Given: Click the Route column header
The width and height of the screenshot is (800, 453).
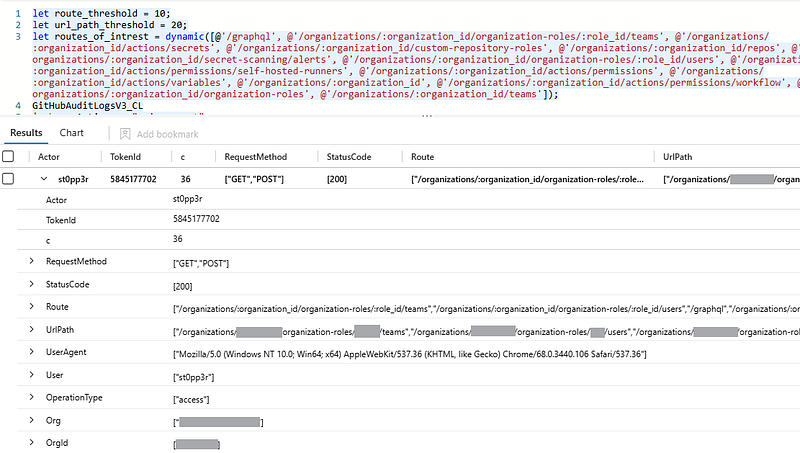Looking at the screenshot, I should tap(422, 157).
